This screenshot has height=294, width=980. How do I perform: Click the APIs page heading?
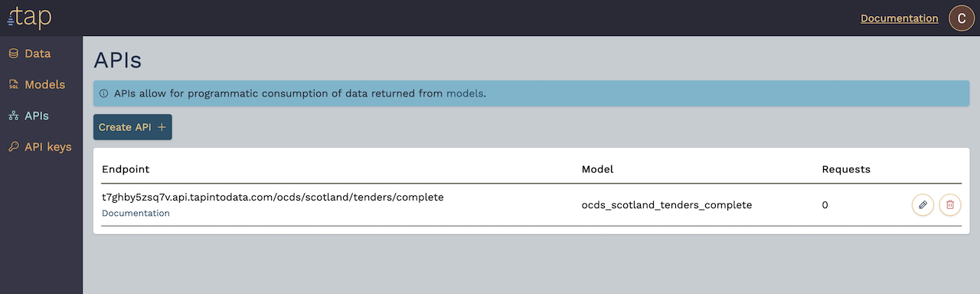pos(117,60)
